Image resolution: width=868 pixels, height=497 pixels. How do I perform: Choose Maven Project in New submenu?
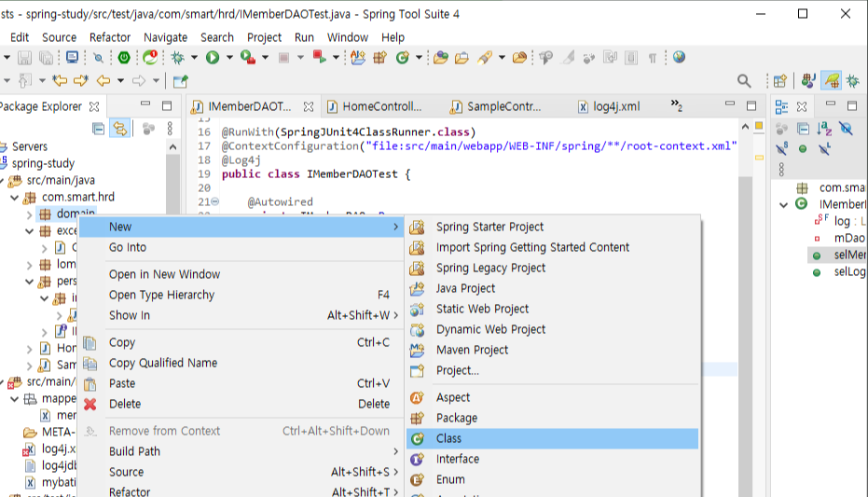553,350
